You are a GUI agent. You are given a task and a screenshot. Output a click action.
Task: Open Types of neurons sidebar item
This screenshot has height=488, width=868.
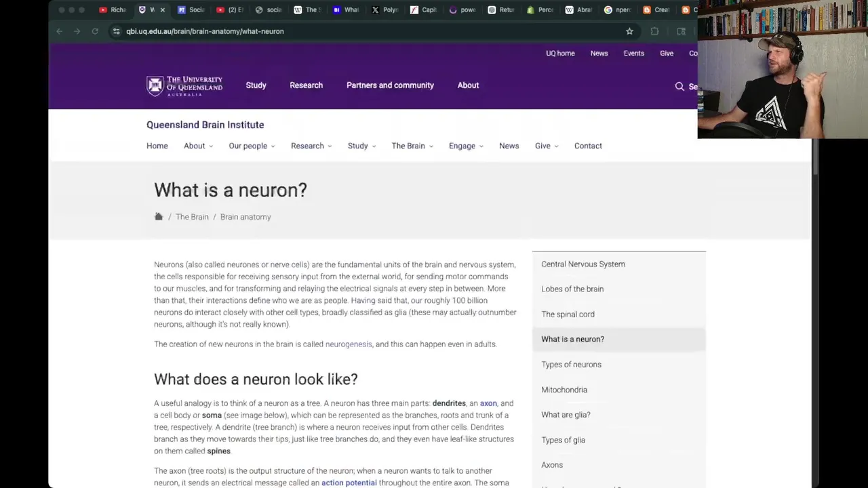point(619,365)
